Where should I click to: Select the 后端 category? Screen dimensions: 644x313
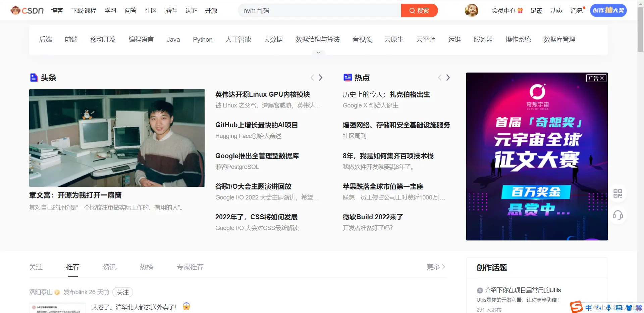coord(46,39)
